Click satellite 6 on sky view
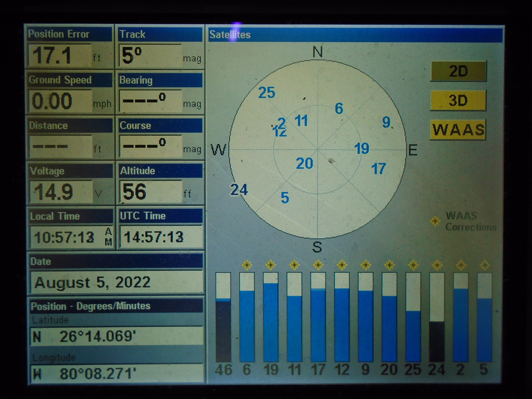This screenshot has width=532, height=399. tap(339, 108)
